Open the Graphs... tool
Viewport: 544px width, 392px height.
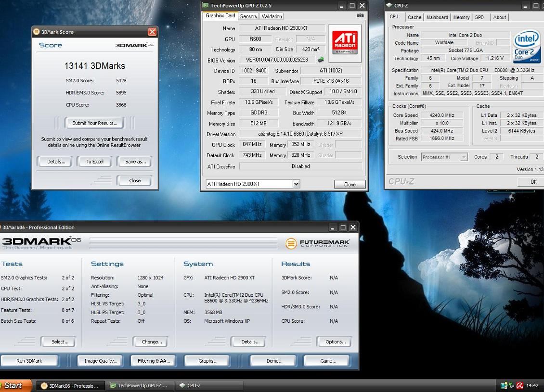click(208, 361)
